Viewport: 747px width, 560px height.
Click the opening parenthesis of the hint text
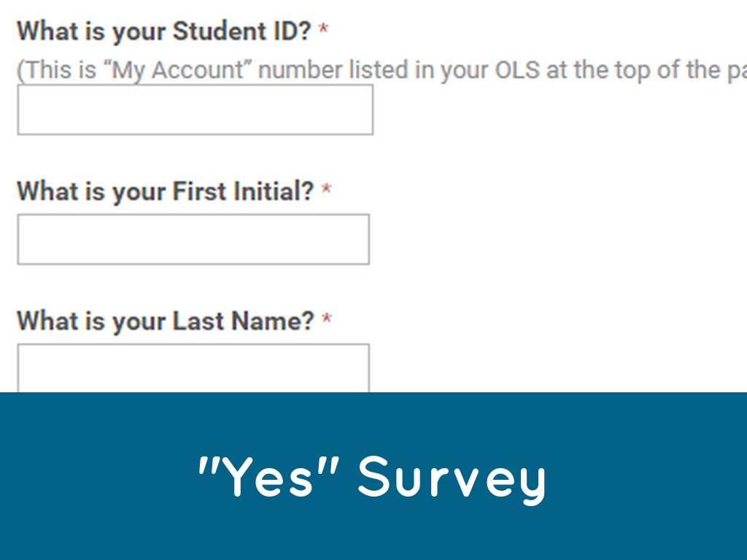click(x=20, y=71)
